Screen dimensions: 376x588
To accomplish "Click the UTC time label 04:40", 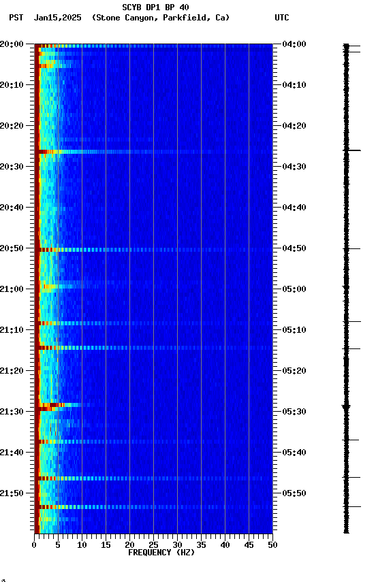I will [294, 208].
